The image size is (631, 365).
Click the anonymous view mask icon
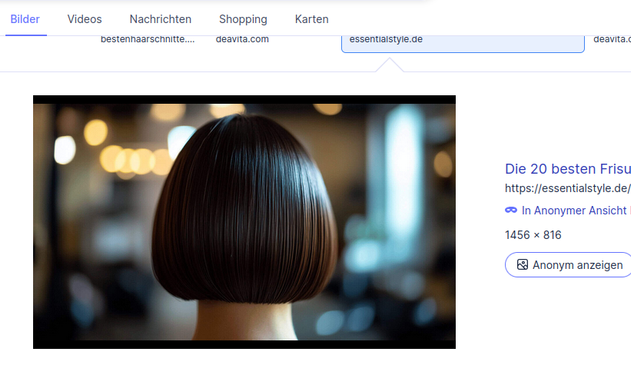pos(511,210)
